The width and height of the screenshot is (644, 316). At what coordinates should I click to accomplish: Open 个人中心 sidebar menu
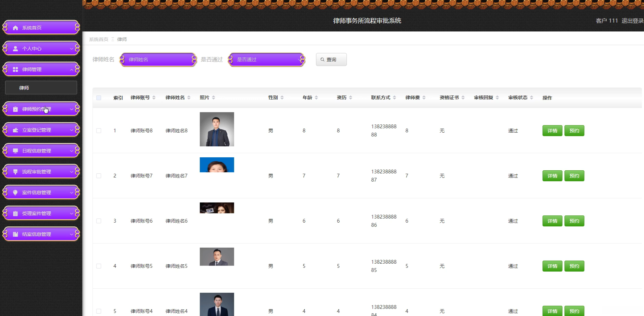(41, 49)
